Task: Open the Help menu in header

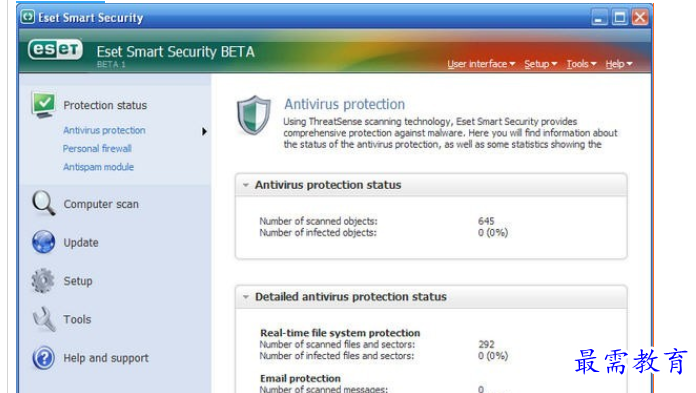Action: 619,64
